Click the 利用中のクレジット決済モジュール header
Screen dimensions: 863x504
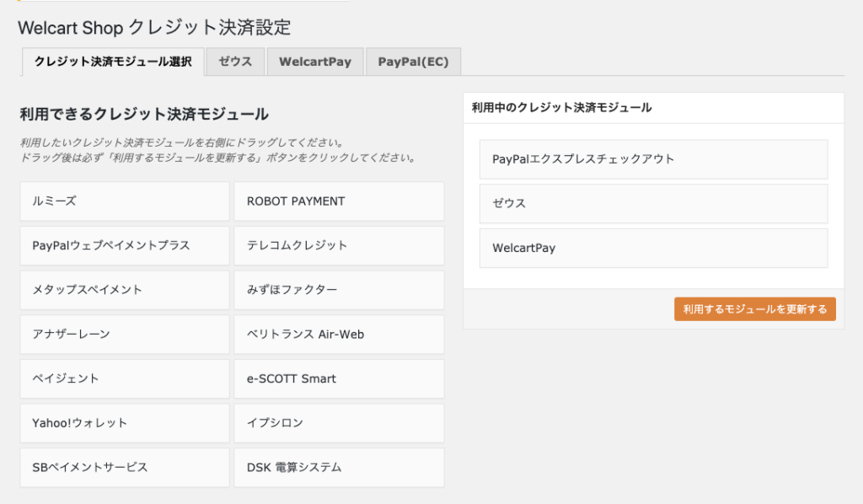(x=561, y=108)
